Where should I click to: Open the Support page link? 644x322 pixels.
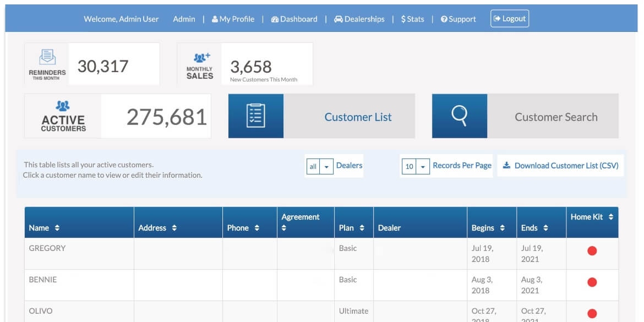458,19
